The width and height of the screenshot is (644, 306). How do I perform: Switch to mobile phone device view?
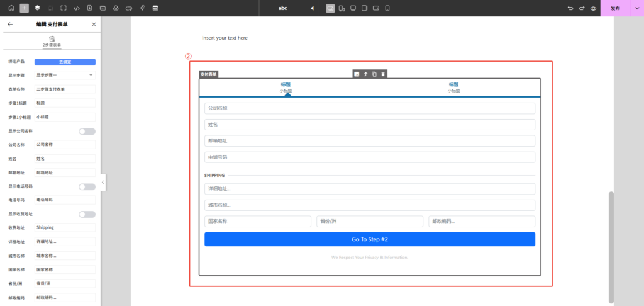(x=387, y=8)
